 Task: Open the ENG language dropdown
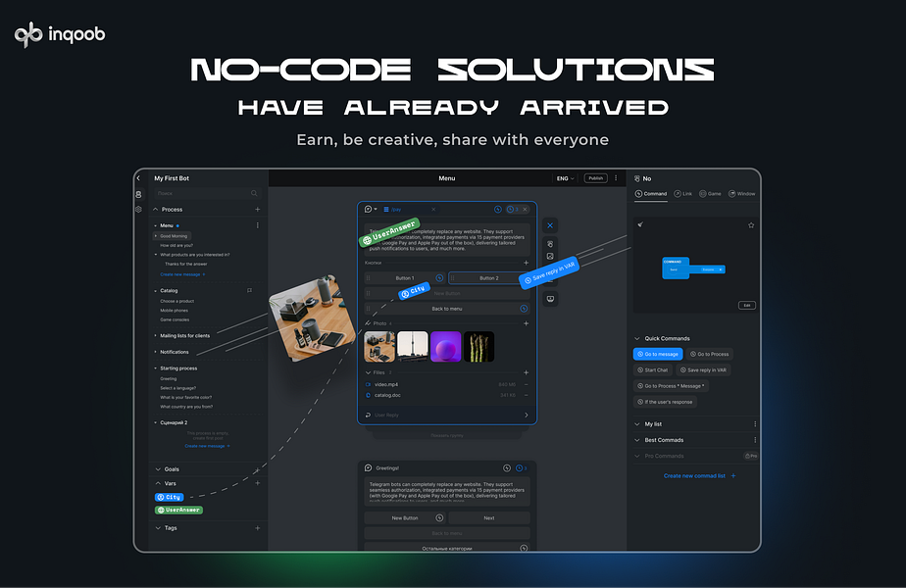coord(565,178)
